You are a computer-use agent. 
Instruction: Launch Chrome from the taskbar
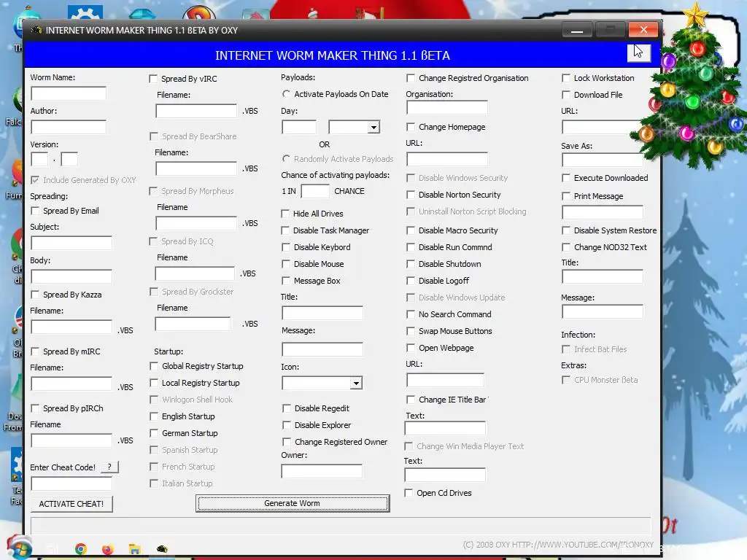81,549
